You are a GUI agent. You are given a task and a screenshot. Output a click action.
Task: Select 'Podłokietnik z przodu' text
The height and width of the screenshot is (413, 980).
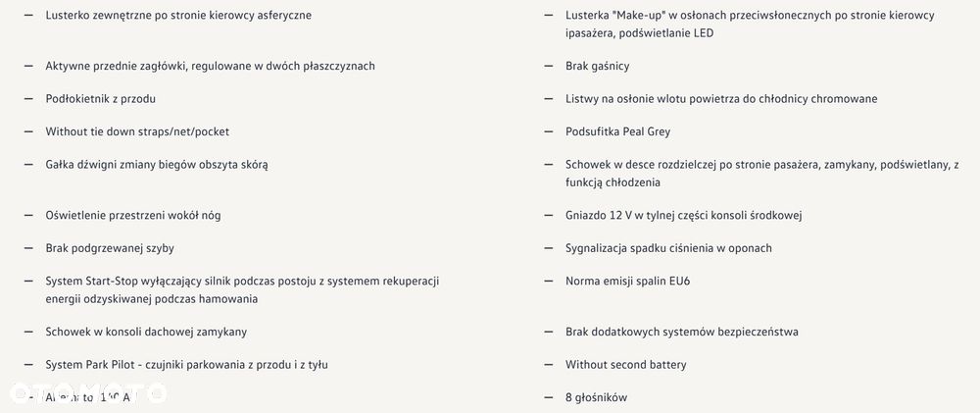[x=101, y=99]
